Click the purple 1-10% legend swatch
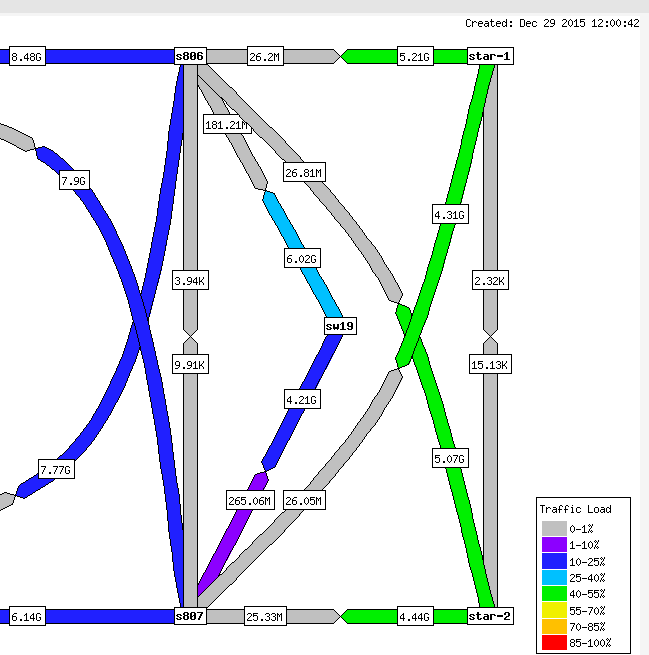The image size is (649, 655). coord(554,545)
